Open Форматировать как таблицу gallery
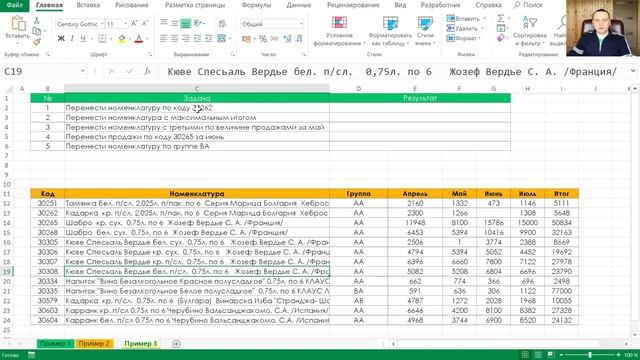 click(x=390, y=32)
